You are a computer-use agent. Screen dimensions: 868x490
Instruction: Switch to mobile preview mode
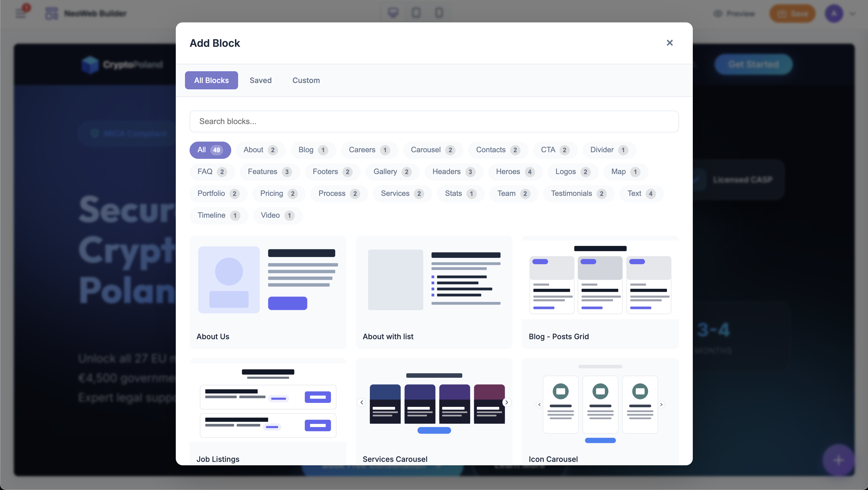click(438, 13)
